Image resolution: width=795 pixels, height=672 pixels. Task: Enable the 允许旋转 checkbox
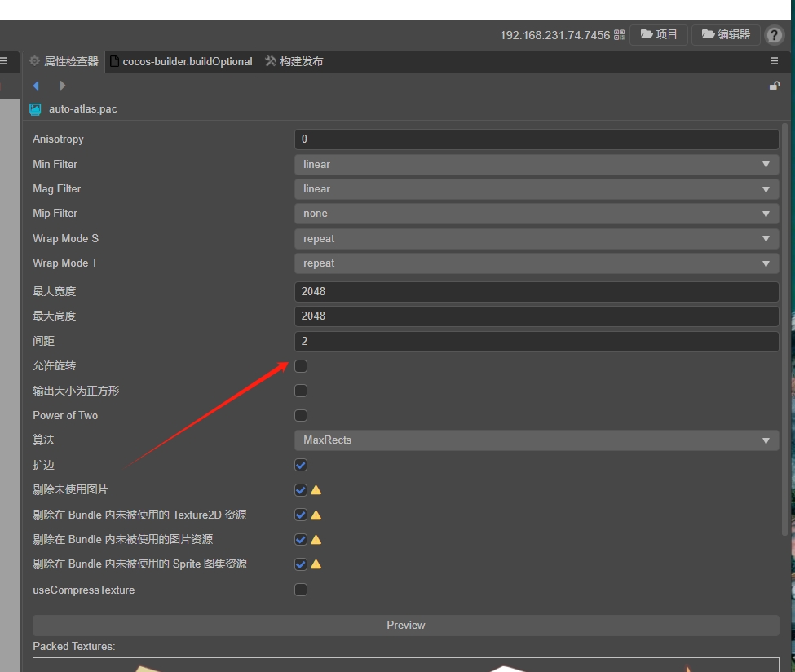(301, 365)
